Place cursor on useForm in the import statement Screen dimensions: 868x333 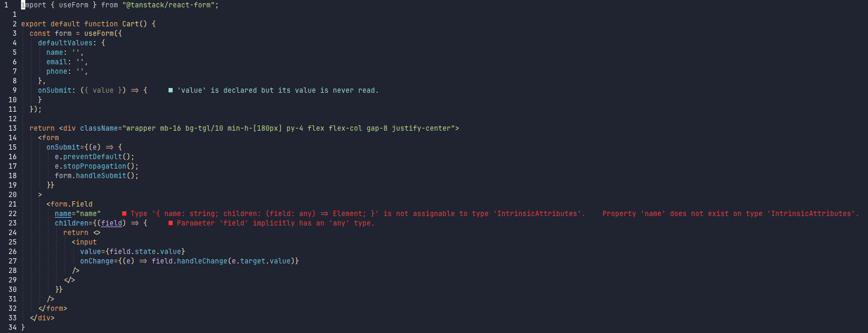(74, 5)
